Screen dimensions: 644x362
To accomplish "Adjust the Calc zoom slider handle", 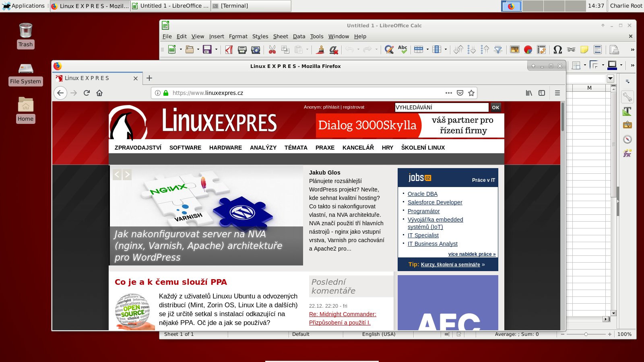I will pyautogui.click(x=586, y=334).
